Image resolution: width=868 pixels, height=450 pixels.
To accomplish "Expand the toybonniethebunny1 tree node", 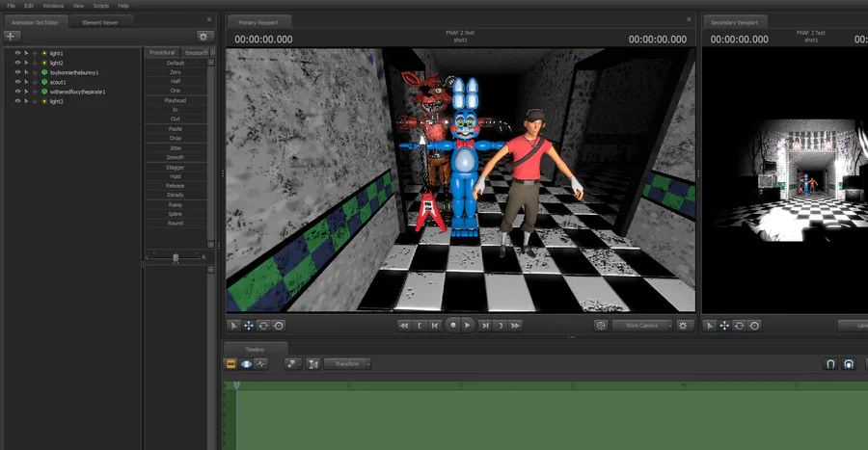I will (x=35, y=72).
